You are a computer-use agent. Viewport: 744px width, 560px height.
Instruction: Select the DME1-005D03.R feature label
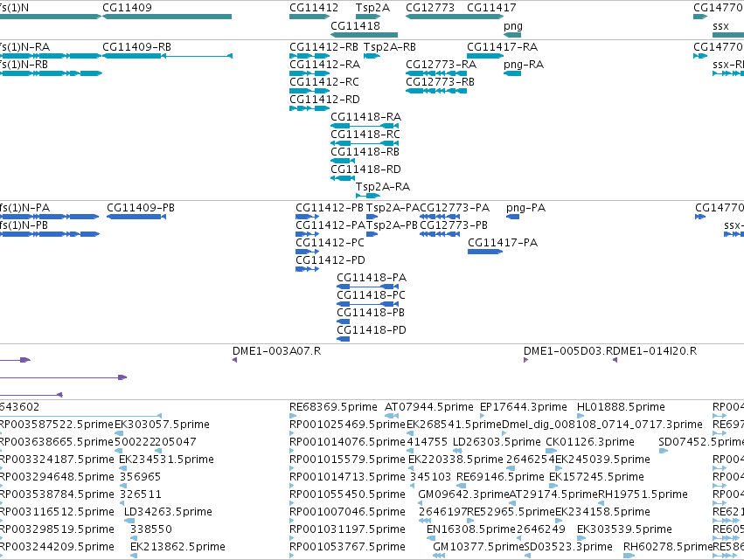tap(568, 351)
